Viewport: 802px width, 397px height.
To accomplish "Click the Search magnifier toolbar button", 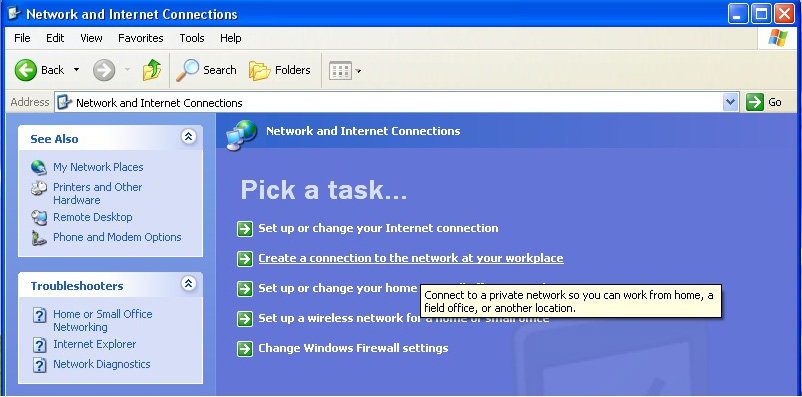I will pyautogui.click(x=206, y=70).
